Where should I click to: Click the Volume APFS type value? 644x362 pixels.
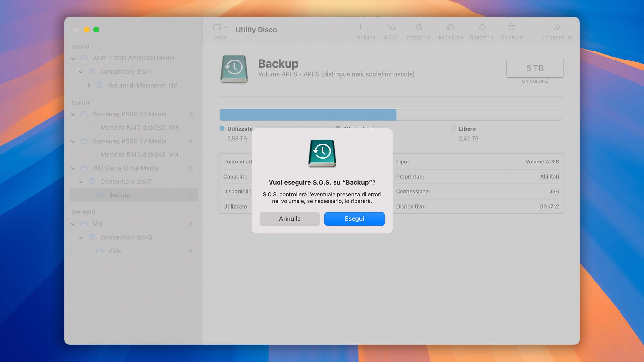pos(542,162)
